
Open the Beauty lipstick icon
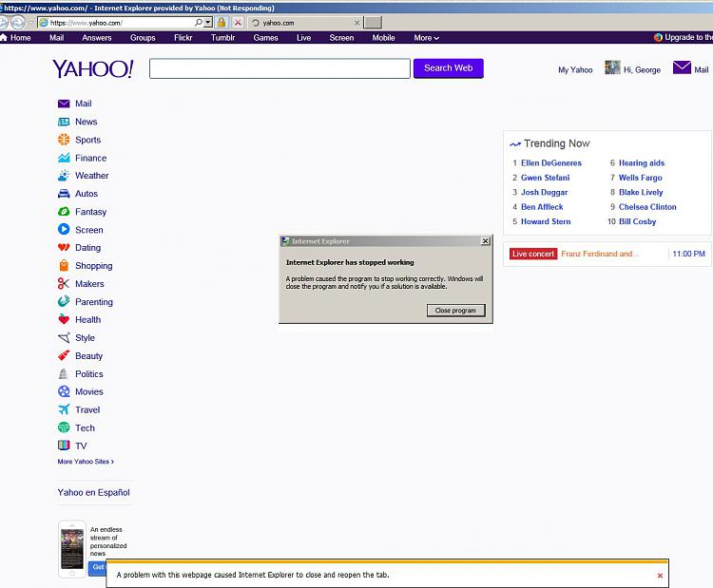[x=64, y=355]
